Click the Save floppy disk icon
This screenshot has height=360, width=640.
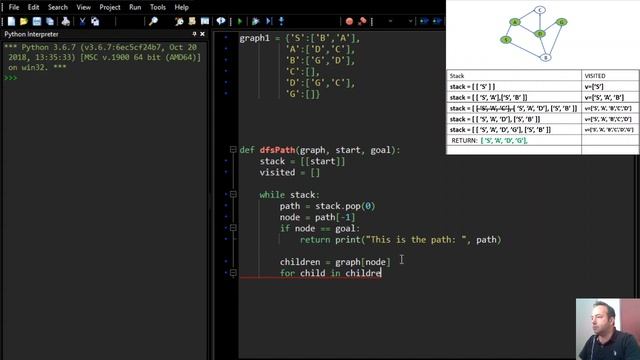37,21
